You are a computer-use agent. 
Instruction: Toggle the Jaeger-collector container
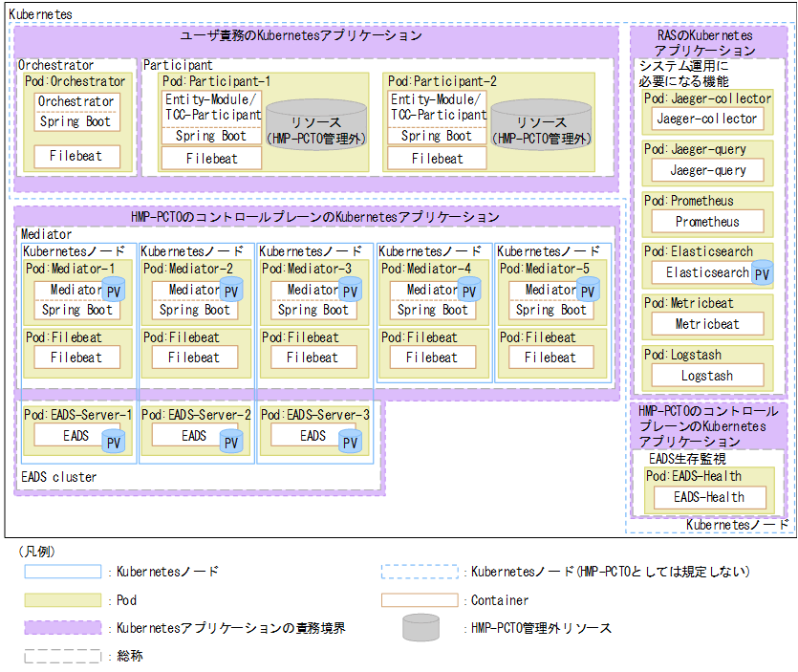(x=706, y=119)
